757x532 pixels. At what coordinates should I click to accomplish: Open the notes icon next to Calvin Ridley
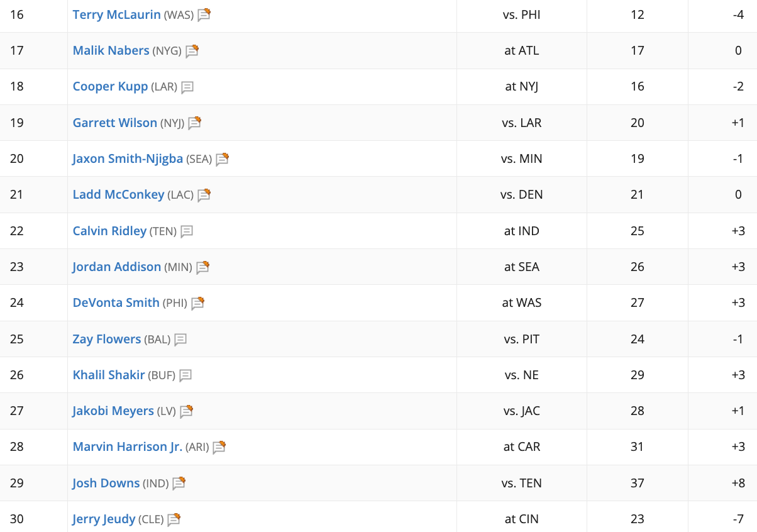(x=187, y=231)
